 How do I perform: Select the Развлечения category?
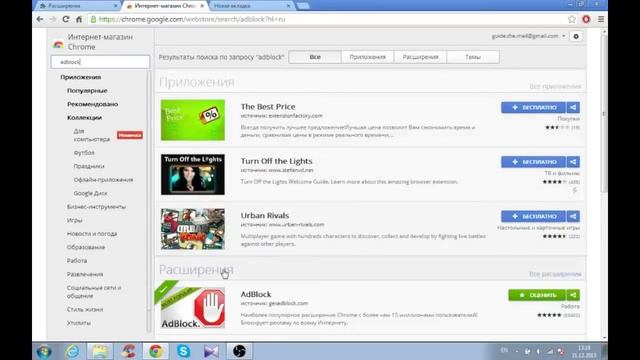pyautogui.click(x=85, y=274)
